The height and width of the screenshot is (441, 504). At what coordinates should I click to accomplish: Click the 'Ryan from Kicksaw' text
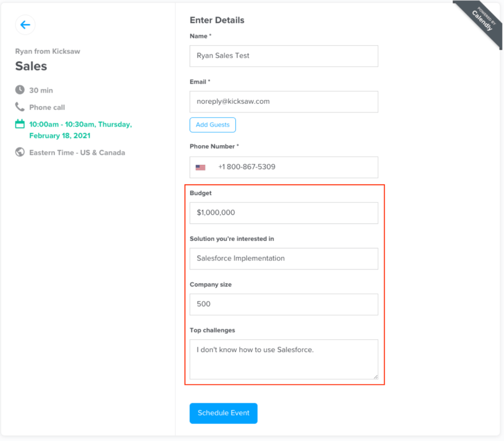(48, 51)
